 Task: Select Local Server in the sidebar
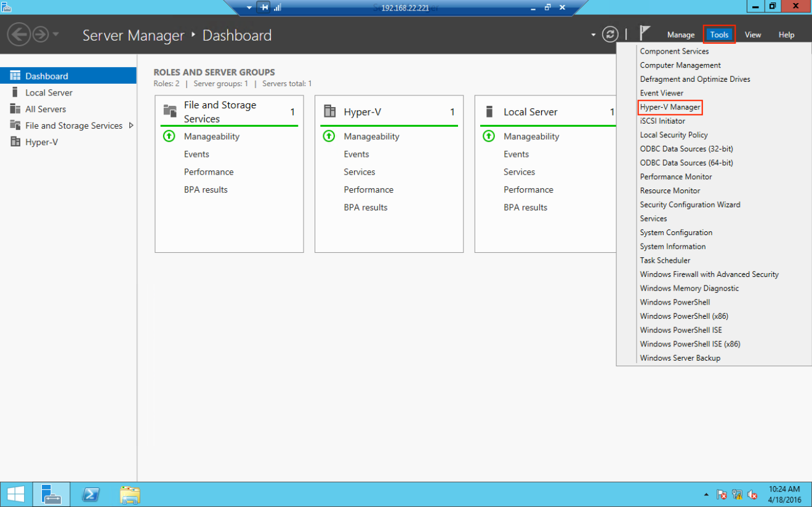tap(49, 92)
